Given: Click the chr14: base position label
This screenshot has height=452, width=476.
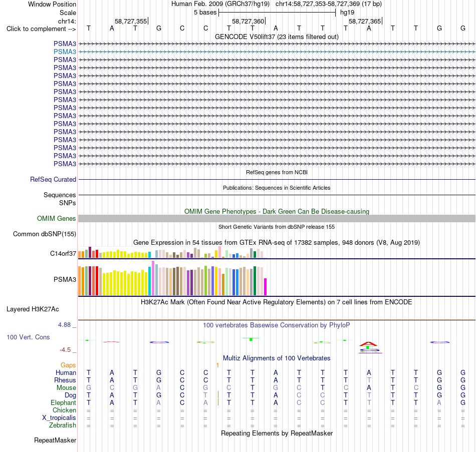Looking at the screenshot, I should pyautogui.click(x=67, y=21).
